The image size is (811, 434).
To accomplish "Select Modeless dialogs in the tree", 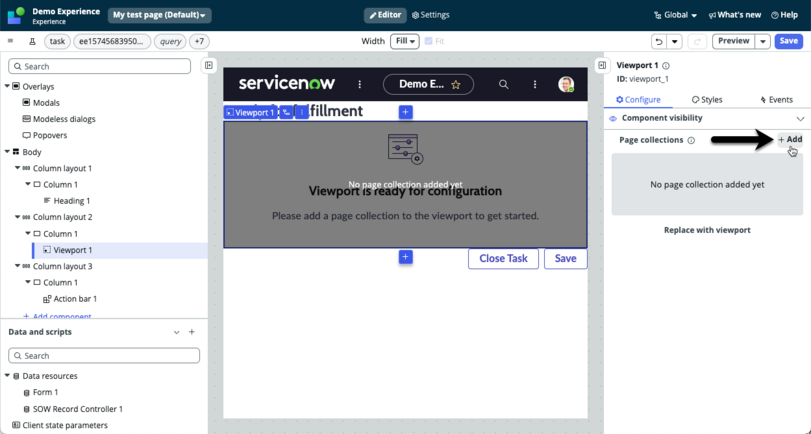I will click(59, 119).
